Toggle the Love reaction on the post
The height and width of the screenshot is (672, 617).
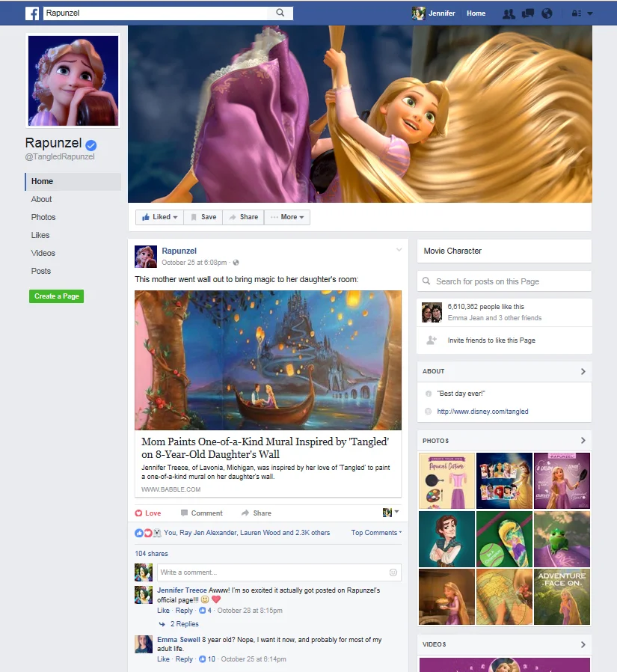(x=148, y=513)
